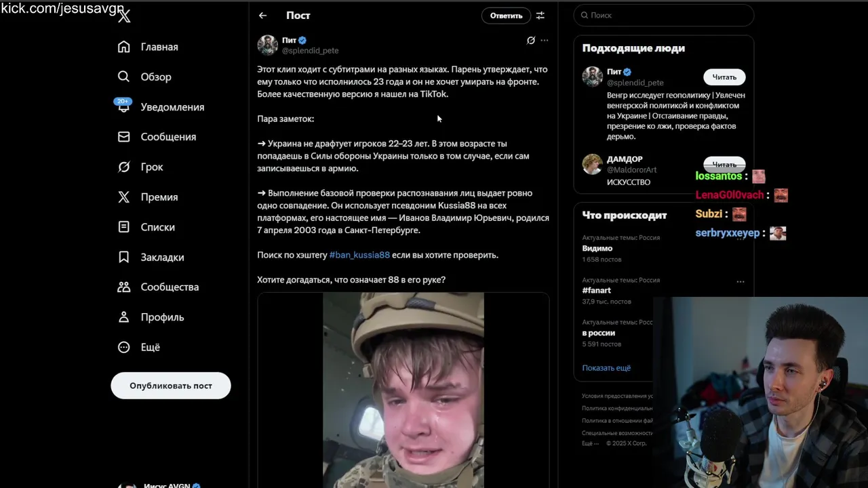Viewport: 868px width, 488px height.
Task: Click the Показать ещё link
Action: tap(606, 367)
